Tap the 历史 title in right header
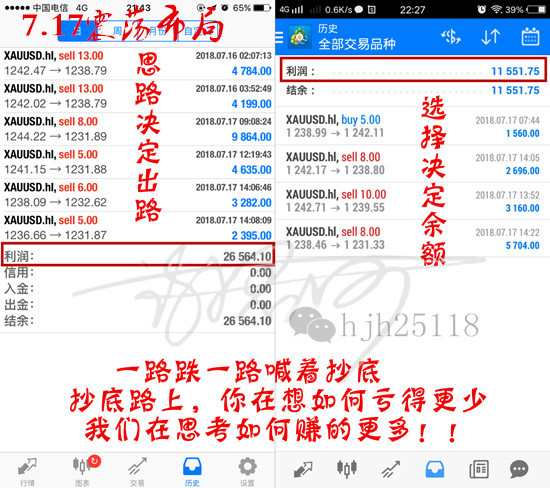The image size is (550, 488). (328, 29)
